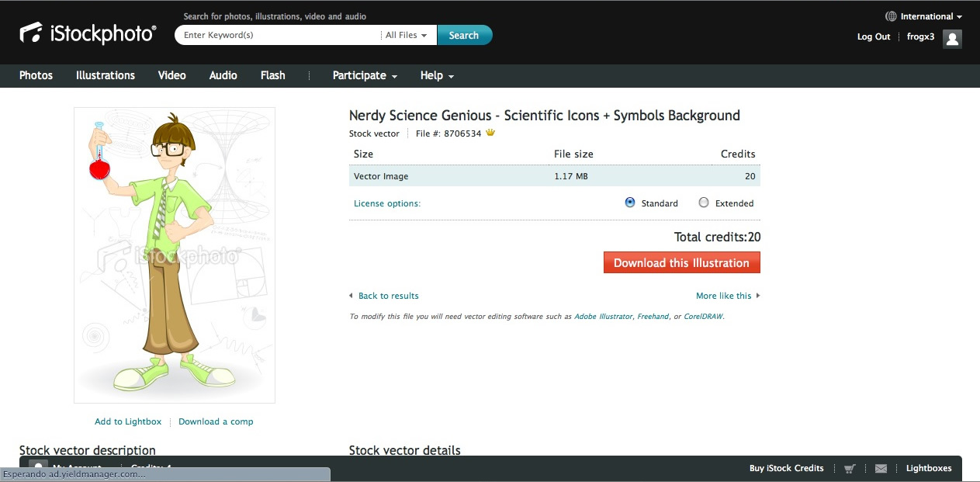Open the shopping cart icon
Viewport: 980px width, 482px height.
click(x=850, y=468)
